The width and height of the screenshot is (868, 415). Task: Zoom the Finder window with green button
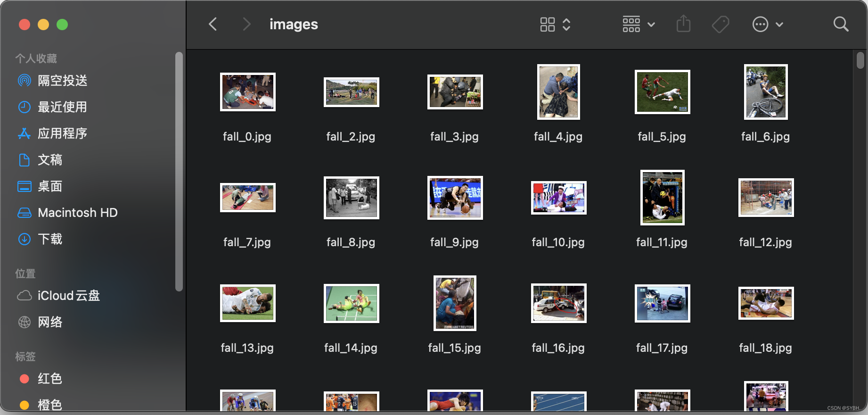pos(62,25)
